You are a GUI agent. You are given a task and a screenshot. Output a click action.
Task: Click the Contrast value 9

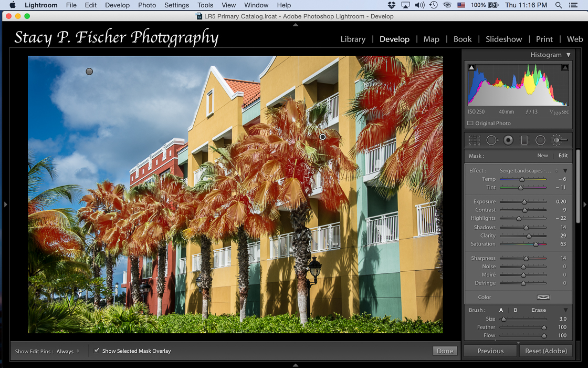(x=564, y=210)
